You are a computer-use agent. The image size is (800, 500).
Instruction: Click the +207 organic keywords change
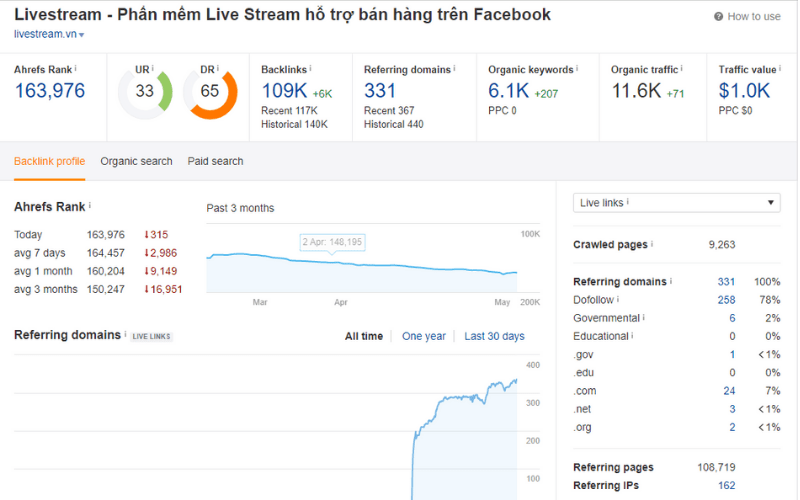546,94
